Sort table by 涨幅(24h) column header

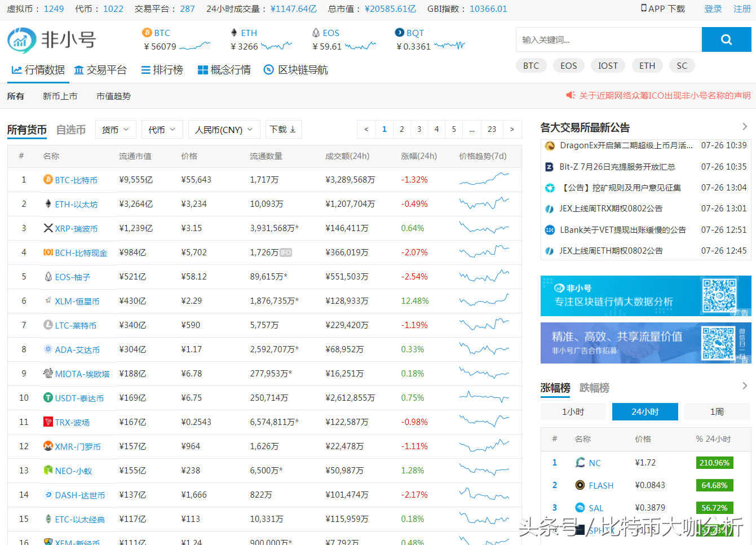418,156
